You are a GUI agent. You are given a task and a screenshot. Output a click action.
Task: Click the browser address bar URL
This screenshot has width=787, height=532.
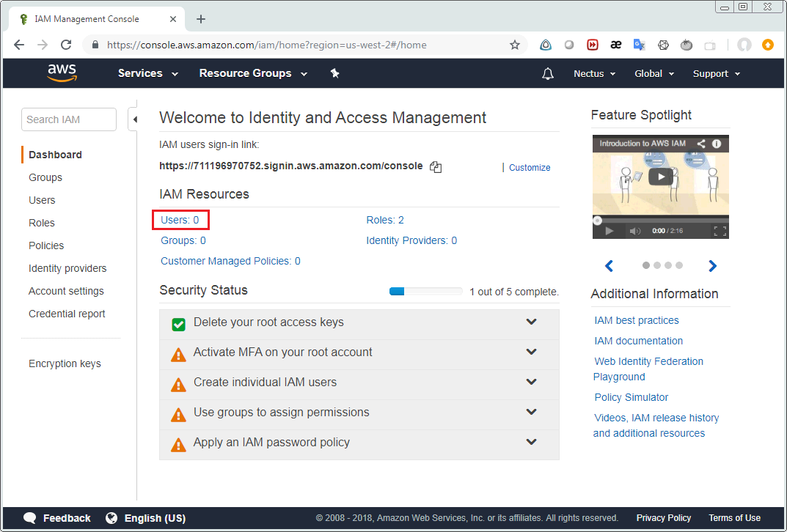pyautogui.click(x=266, y=45)
